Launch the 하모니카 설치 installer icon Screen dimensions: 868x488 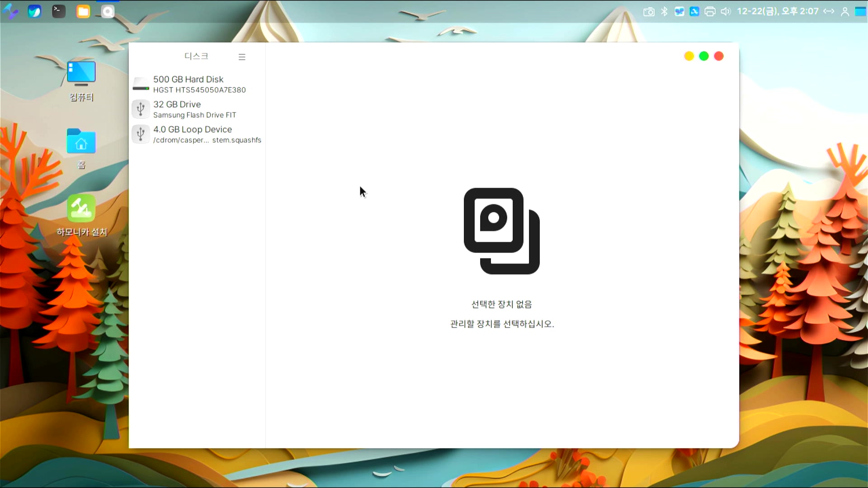coord(81,216)
